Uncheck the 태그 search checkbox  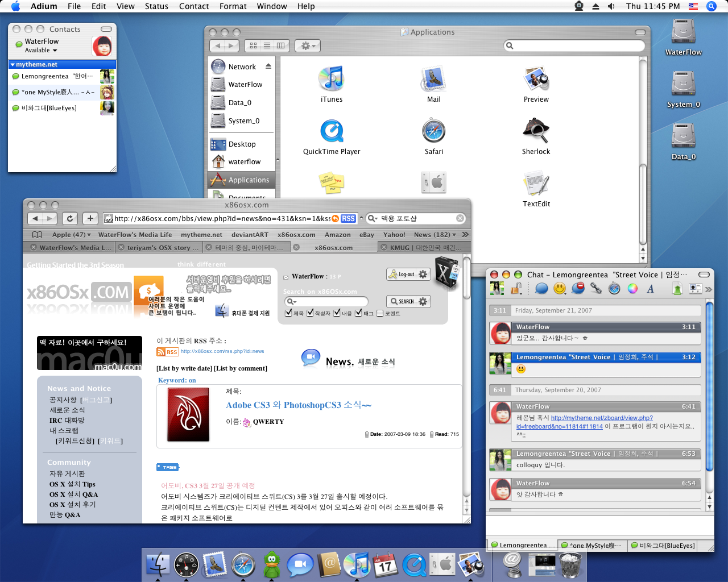click(358, 313)
